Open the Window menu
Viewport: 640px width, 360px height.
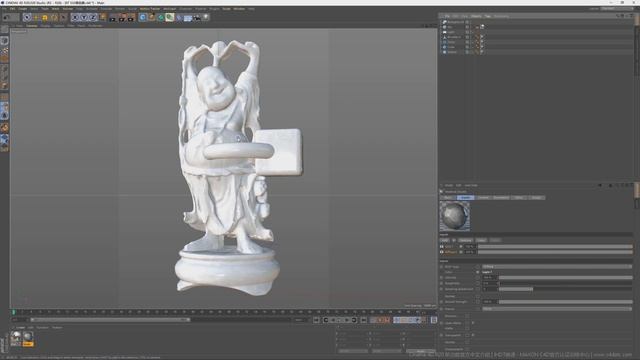(x=239, y=9)
